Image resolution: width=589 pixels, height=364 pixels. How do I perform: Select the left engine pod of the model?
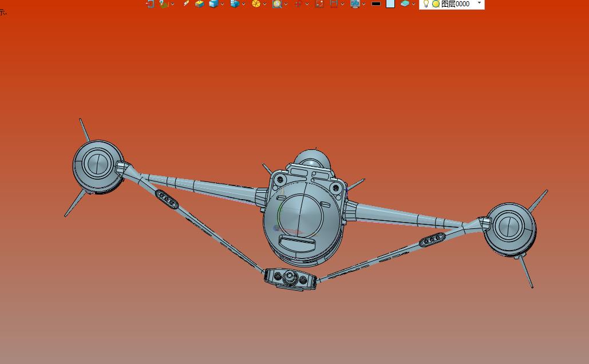pos(98,167)
